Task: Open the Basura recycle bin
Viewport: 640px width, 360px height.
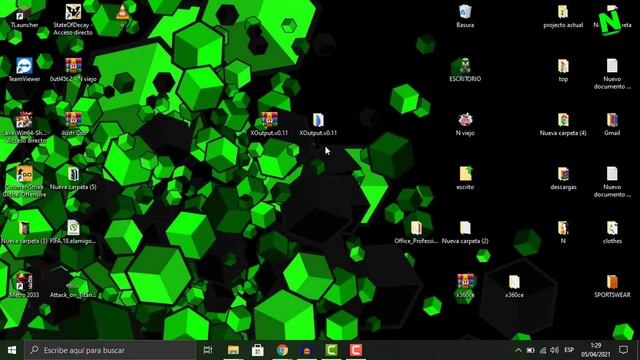Action: coord(465,12)
